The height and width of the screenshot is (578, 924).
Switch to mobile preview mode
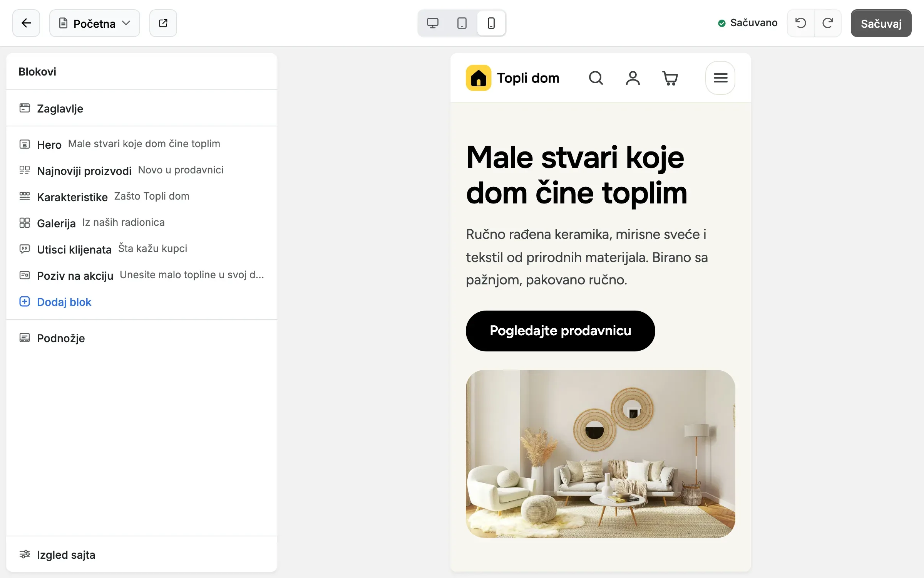tap(491, 23)
